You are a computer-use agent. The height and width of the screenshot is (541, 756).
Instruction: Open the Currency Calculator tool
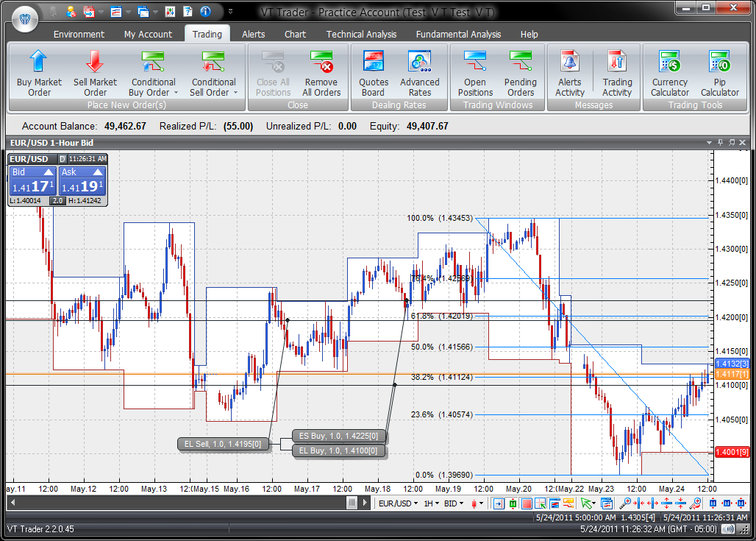[669, 63]
